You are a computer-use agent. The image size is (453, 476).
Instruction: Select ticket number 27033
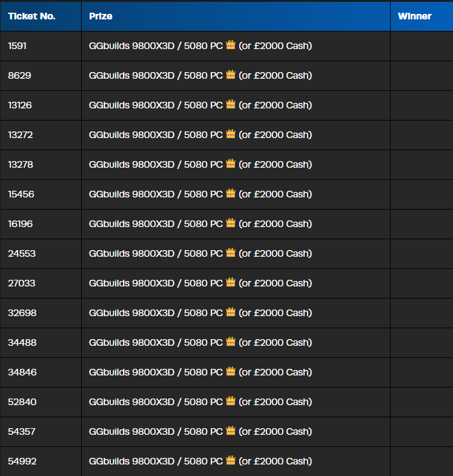pyautogui.click(x=22, y=283)
